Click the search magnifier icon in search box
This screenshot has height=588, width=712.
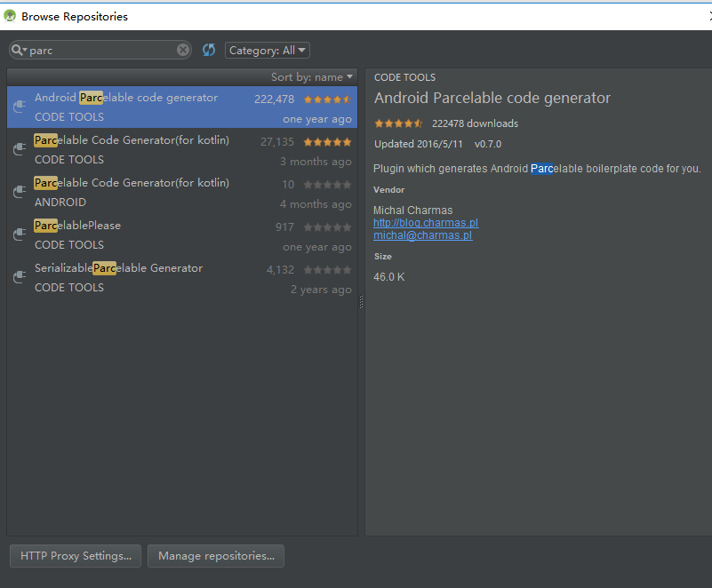16,50
